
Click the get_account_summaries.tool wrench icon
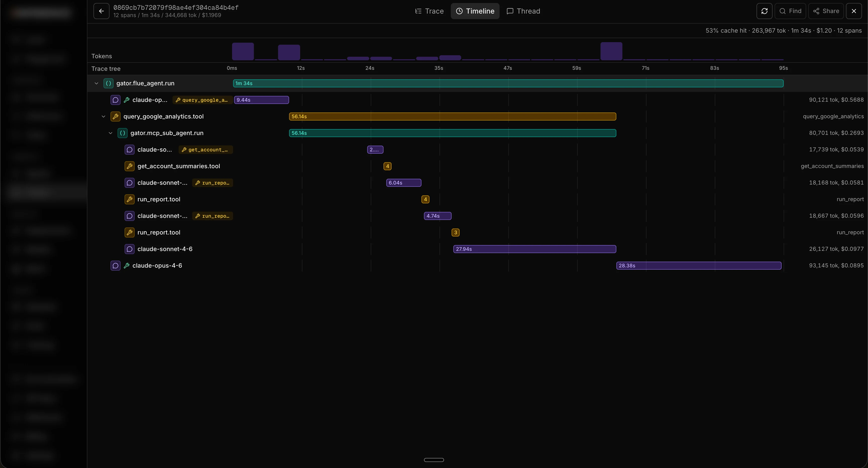[x=129, y=166]
